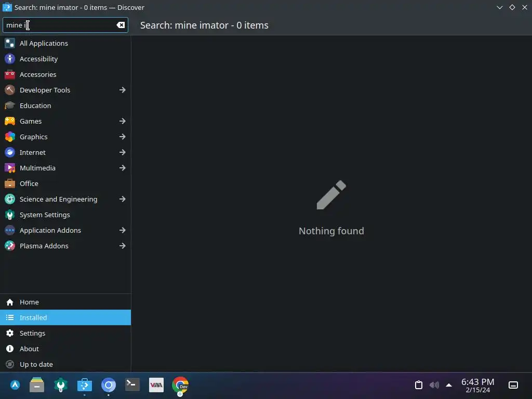Clear the search field text
Screen dimensions: 532x399
(121, 25)
